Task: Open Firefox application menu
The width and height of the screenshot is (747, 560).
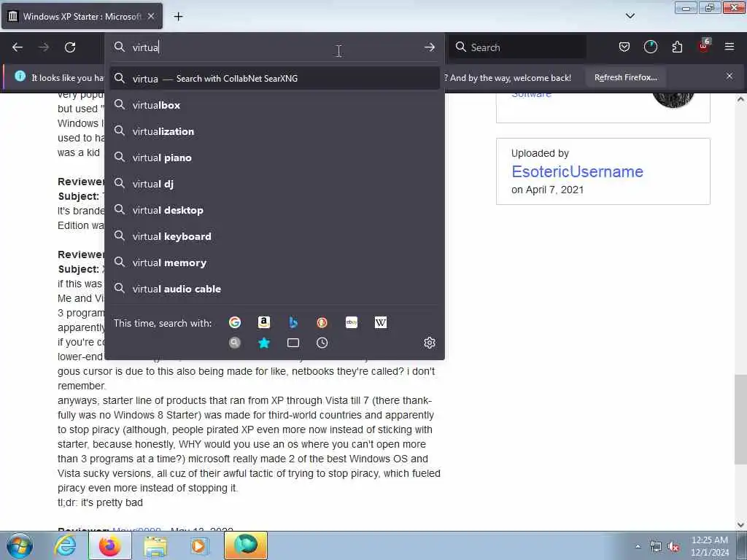Action: pyautogui.click(x=729, y=47)
